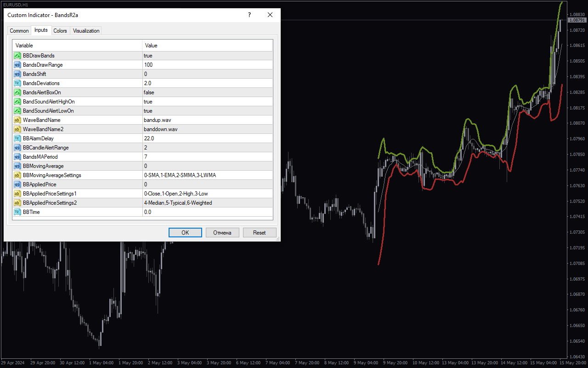Click the BandsAlertBoxOn boolean type icon
The height and width of the screenshot is (368, 588).
[17, 92]
